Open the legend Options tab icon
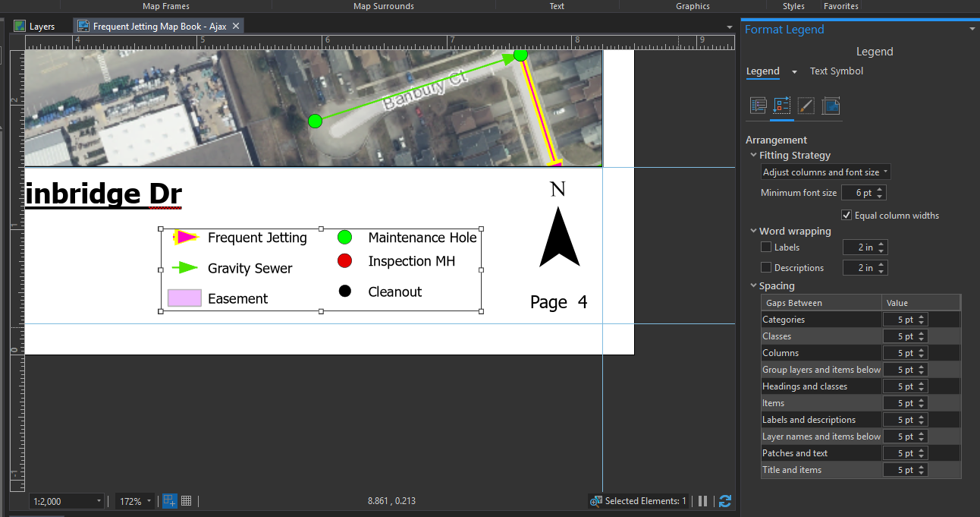980x517 pixels. (x=758, y=106)
